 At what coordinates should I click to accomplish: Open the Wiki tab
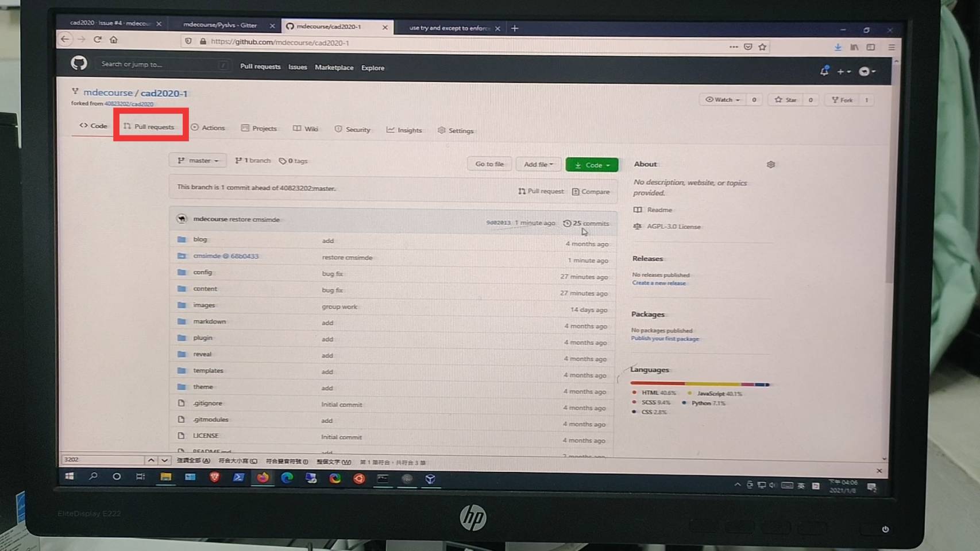[306, 129]
